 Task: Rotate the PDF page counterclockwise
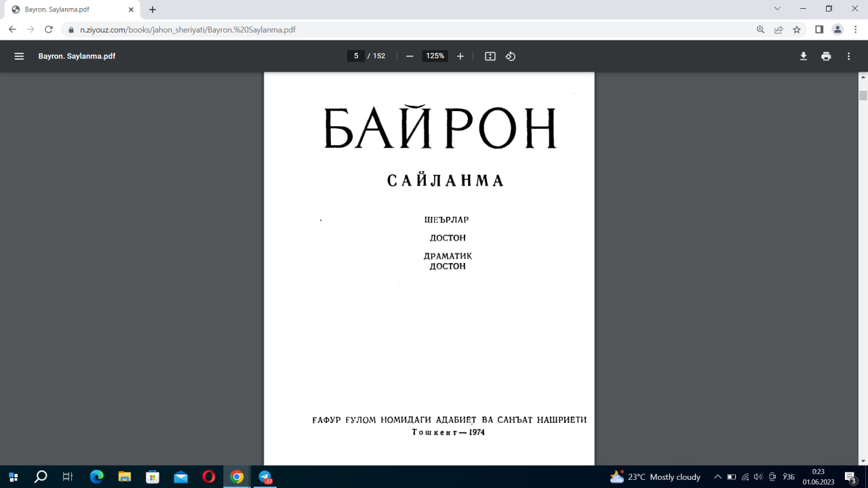pyautogui.click(x=510, y=56)
